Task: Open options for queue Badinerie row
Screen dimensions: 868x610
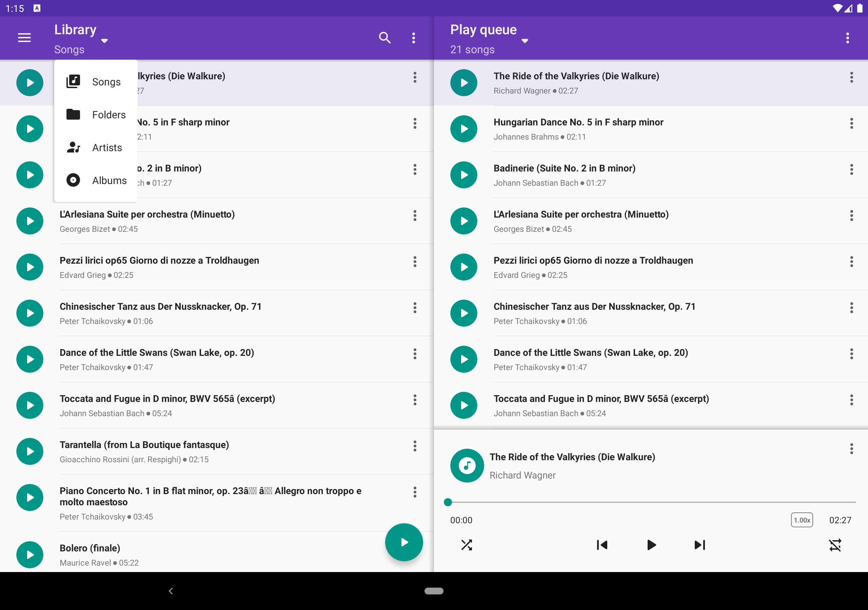Action: tap(852, 170)
